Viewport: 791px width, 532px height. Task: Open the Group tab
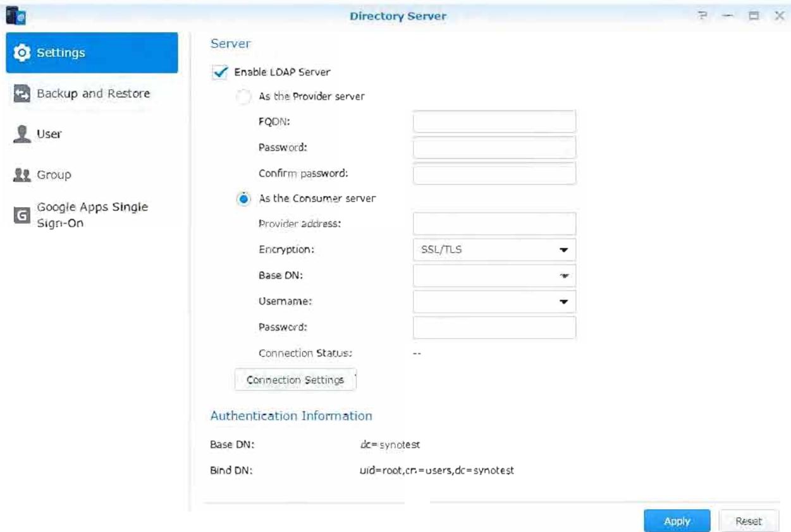click(92, 175)
